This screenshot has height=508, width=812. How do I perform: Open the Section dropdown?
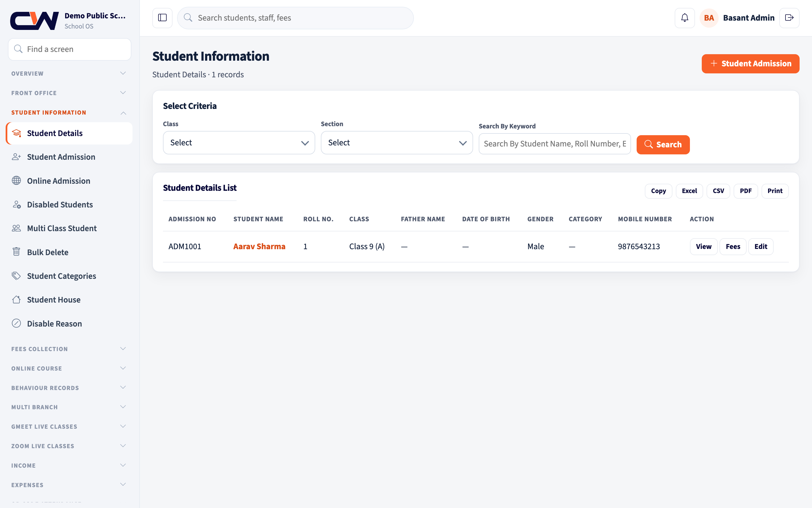[397, 143]
